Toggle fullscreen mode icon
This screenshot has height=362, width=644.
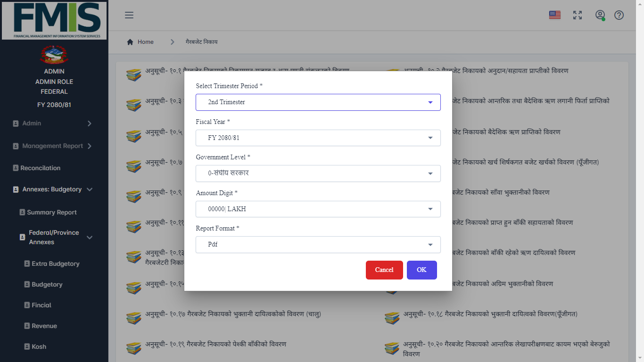click(x=577, y=15)
